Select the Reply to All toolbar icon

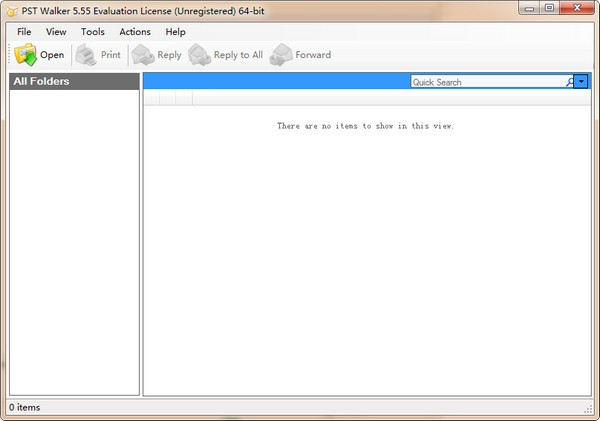200,55
